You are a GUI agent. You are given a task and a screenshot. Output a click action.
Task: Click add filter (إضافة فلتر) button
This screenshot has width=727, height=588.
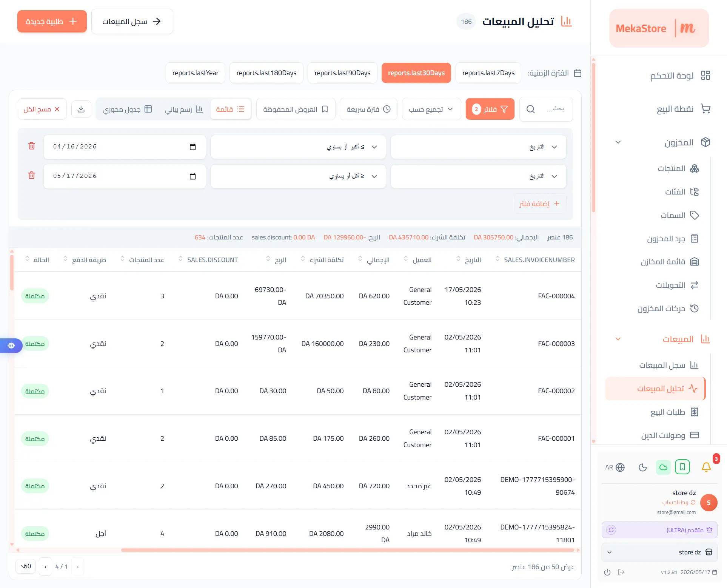click(x=540, y=204)
